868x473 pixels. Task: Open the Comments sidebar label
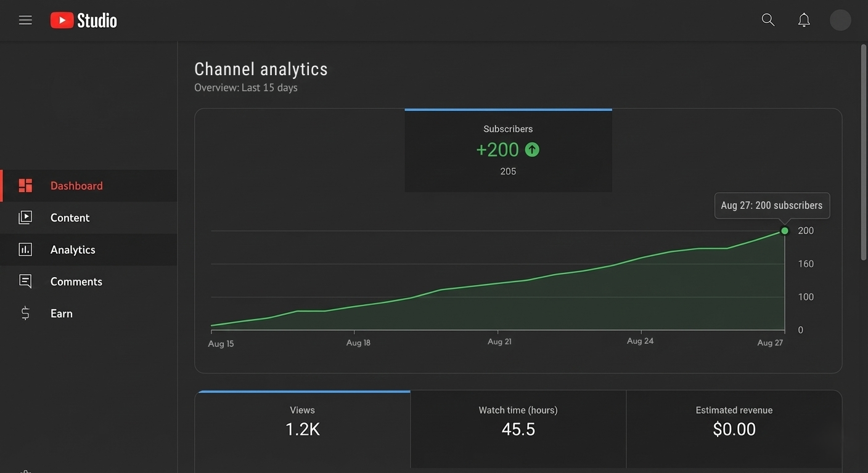coord(76,281)
